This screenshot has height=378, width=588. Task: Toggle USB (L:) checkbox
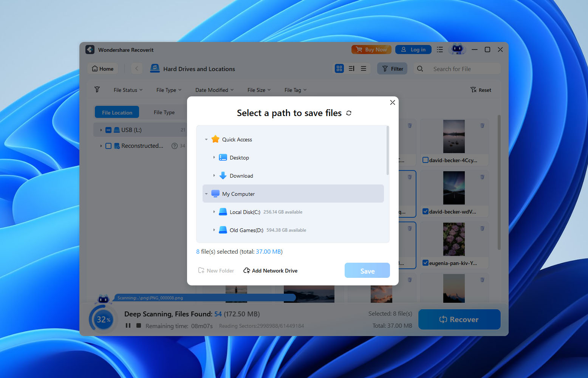(108, 130)
